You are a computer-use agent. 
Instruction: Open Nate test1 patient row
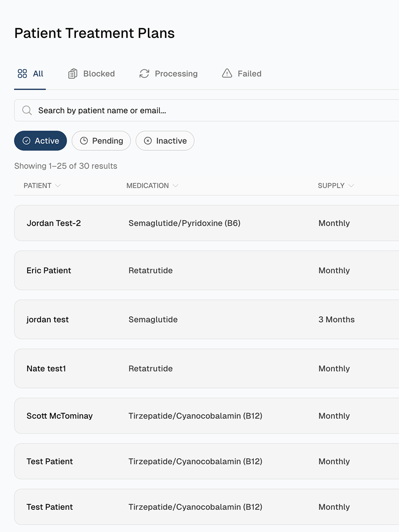[x=206, y=368]
